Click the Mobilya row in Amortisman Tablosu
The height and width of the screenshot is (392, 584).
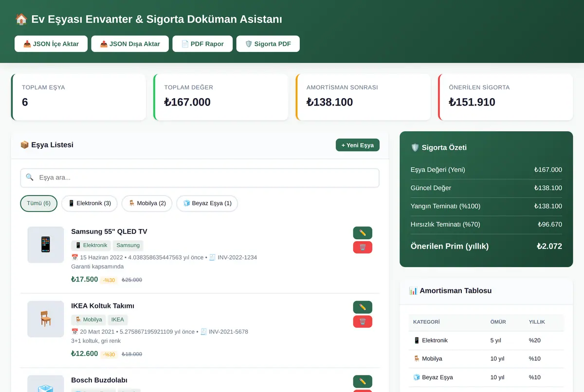[x=486, y=359]
